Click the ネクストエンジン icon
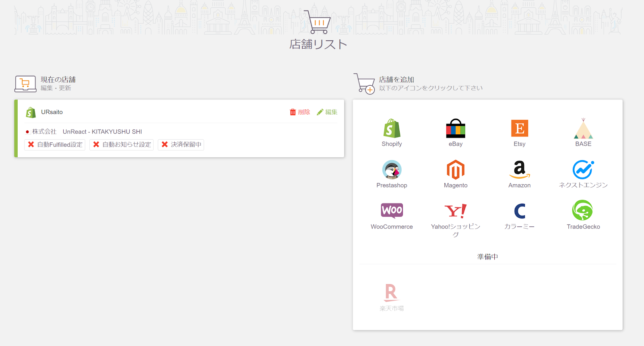Image resolution: width=644 pixels, height=346 pixels. [583, 170]
